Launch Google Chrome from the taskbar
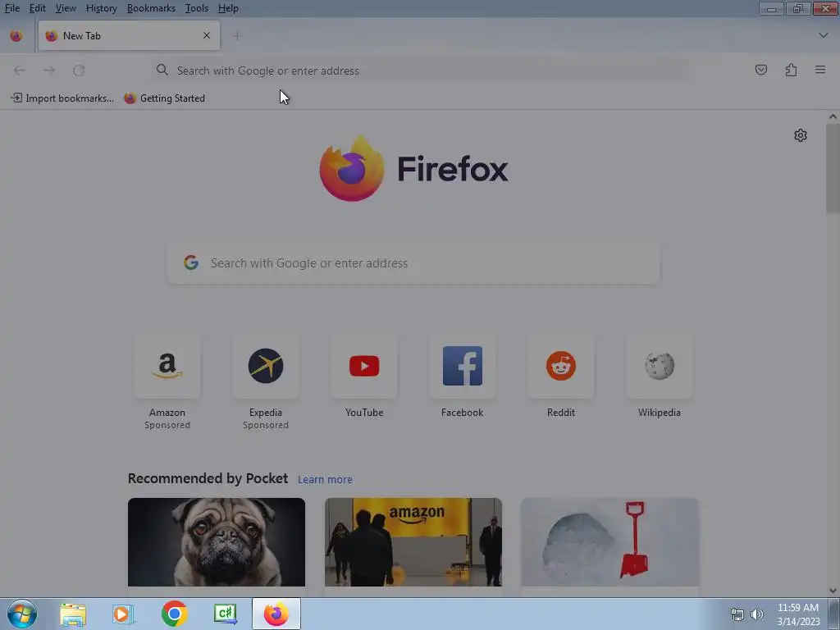 174,614
